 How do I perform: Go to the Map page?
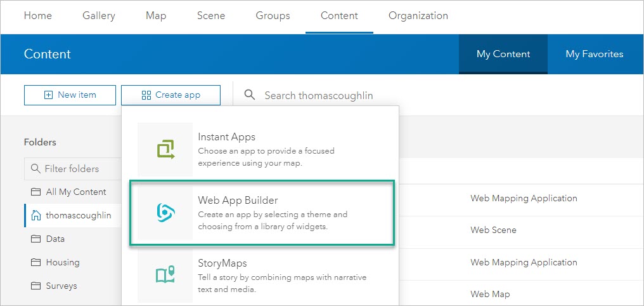(156, 16)
